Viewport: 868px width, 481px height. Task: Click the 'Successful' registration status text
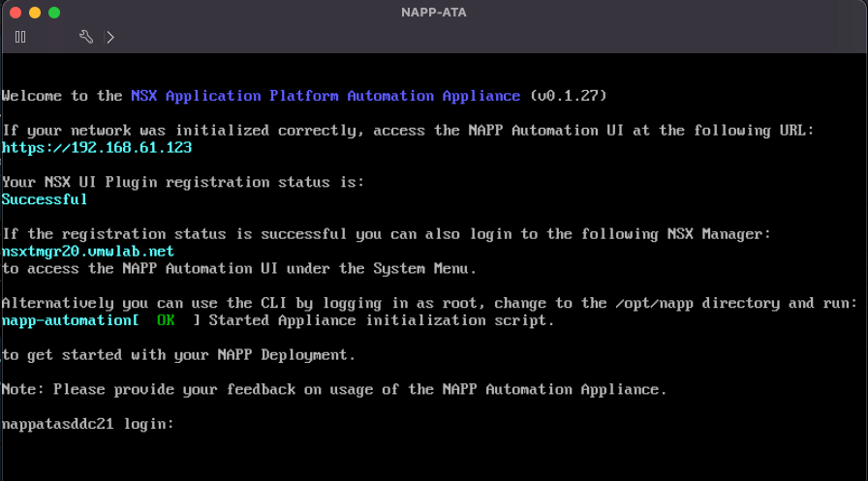tap(45, 199)
